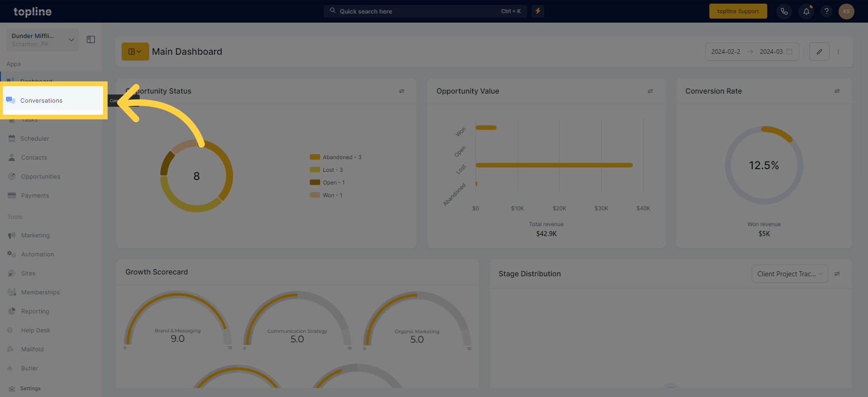Click the Contacts person icon
Screen dimensions: 868x397
coord(12,157)
